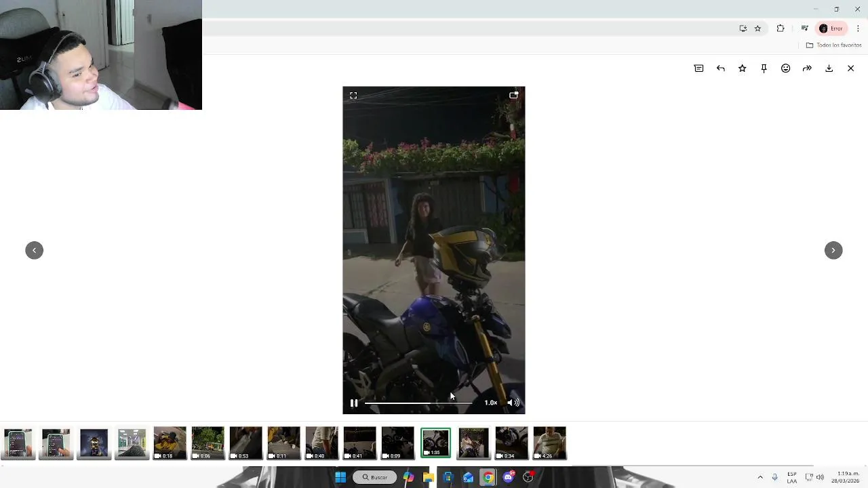Image resolution: width=868 pixels, height=488 pixels.
Task: Open Chrome media controls icon
Action: [804, 28]
